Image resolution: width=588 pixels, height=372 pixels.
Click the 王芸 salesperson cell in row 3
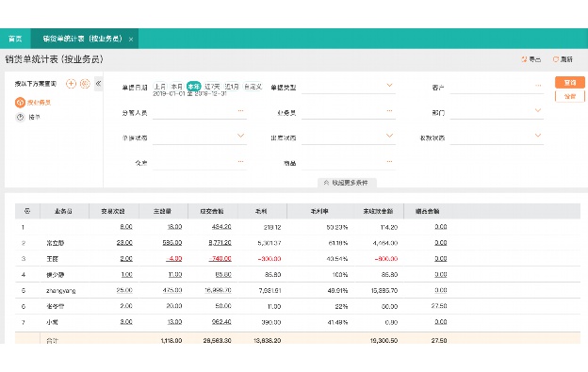click(x=52, y=259)
